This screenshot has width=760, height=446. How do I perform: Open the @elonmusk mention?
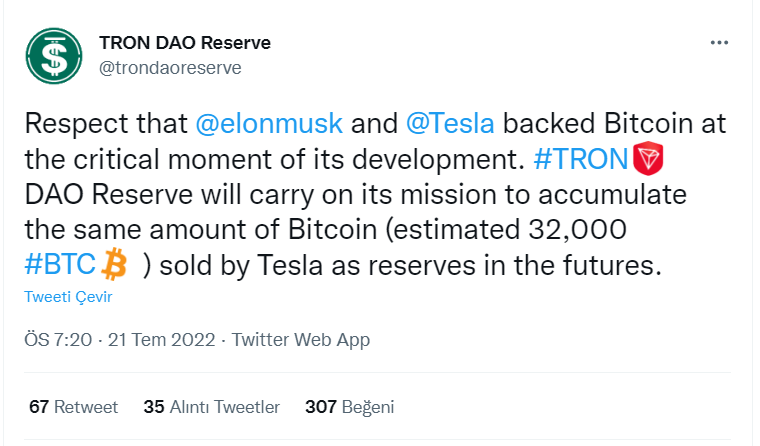coord(269,123)
